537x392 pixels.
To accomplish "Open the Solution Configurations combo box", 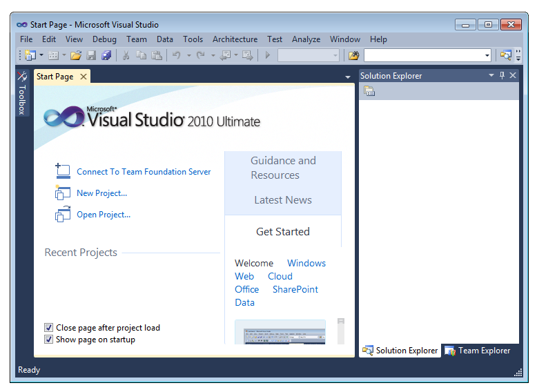I will [x=309, y=55].
